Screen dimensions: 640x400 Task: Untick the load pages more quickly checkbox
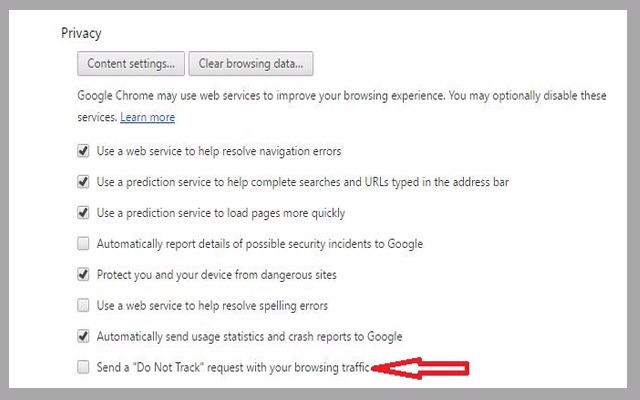(83, 213)
